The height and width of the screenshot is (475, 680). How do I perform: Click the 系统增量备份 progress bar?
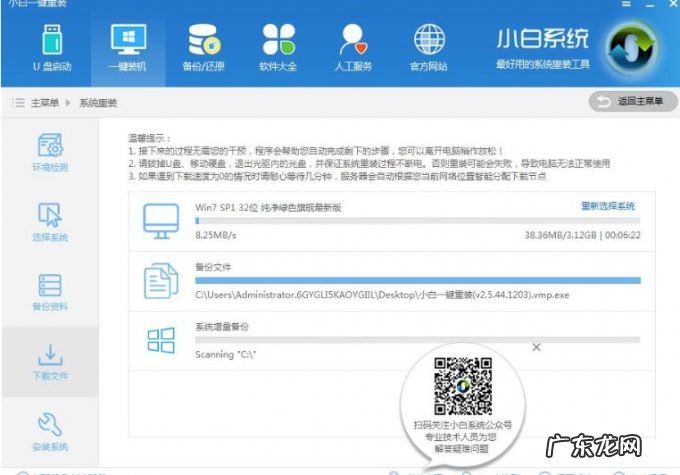(x=418, y=340)
